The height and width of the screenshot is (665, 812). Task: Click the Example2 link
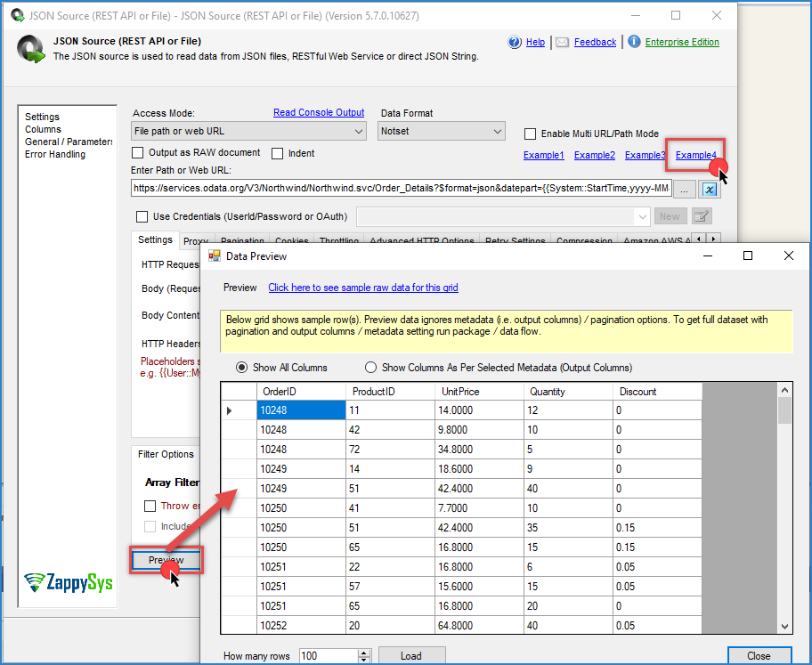tap(595, 155)
